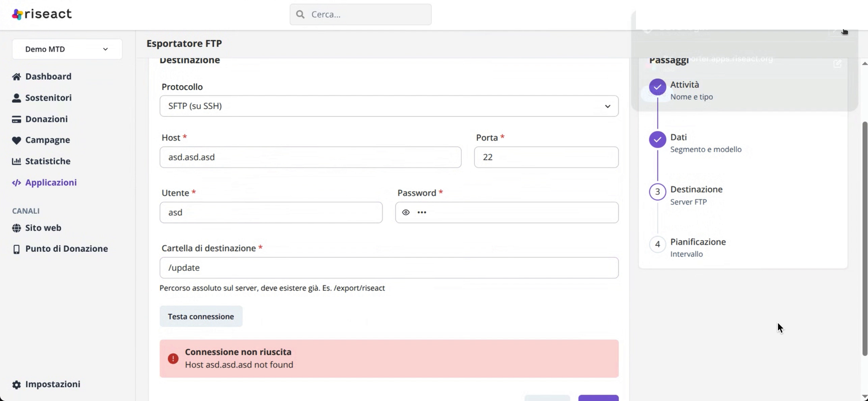Image resolution: width=868 pixels, height=401 pixels.
Task: Click the Esportatore FTP page title
Action: [184, 43]
